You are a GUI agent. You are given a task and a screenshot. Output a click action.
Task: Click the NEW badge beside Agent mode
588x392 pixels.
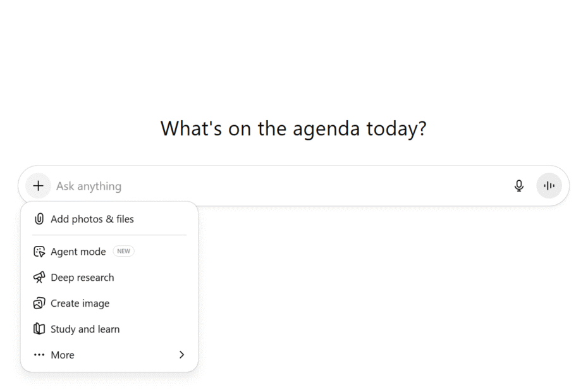(123, 252)
